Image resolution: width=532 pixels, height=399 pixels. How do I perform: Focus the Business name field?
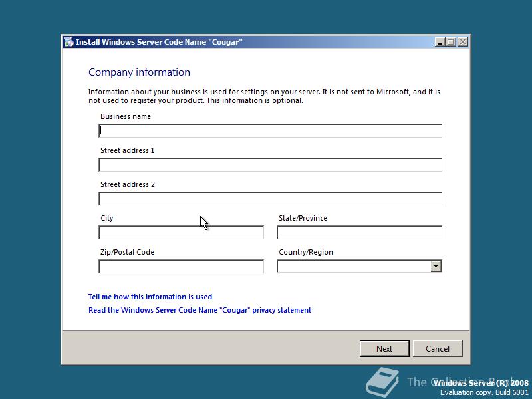click(270, 130)
